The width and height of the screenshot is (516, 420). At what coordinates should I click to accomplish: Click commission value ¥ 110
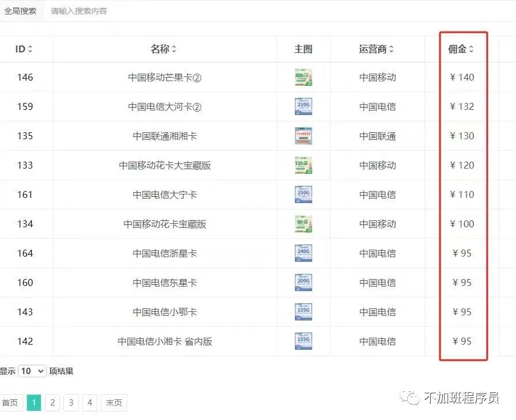coord(462,194)
